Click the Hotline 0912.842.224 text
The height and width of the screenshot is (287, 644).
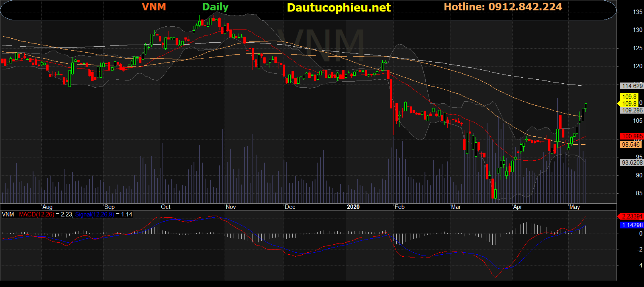click(503, 7)
